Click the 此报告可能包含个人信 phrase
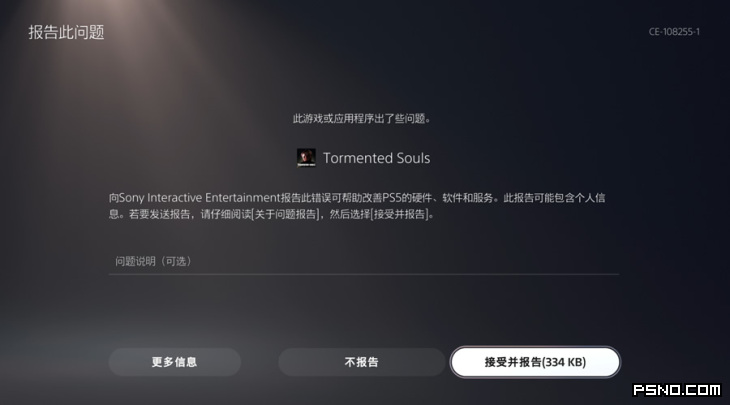The width and height of the screenshot is (730, 405). [x=554, y=198]
